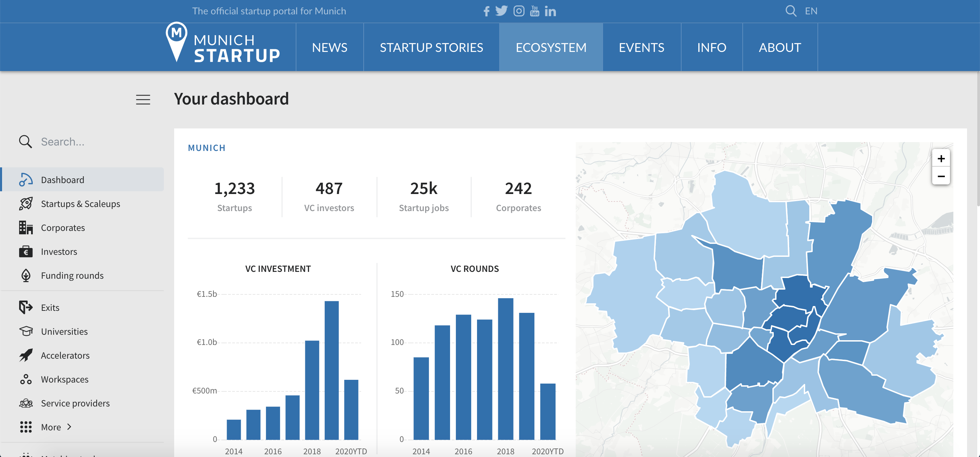This screenshot has width=980, height=457.
Task: Click the Exits arrow icon
Action: coord(26,307)
